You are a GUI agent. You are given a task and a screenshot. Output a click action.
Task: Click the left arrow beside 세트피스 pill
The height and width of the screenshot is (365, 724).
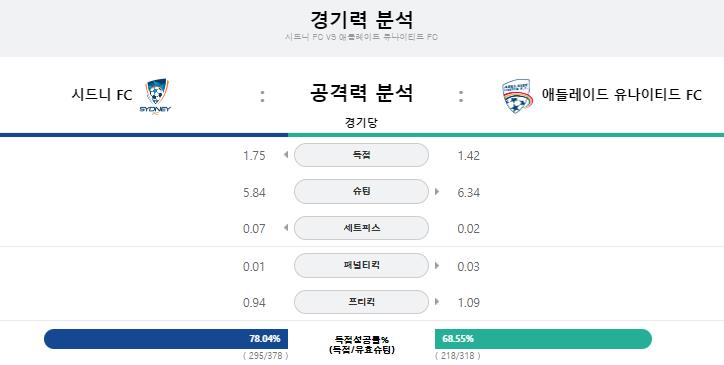coord(286,228)
